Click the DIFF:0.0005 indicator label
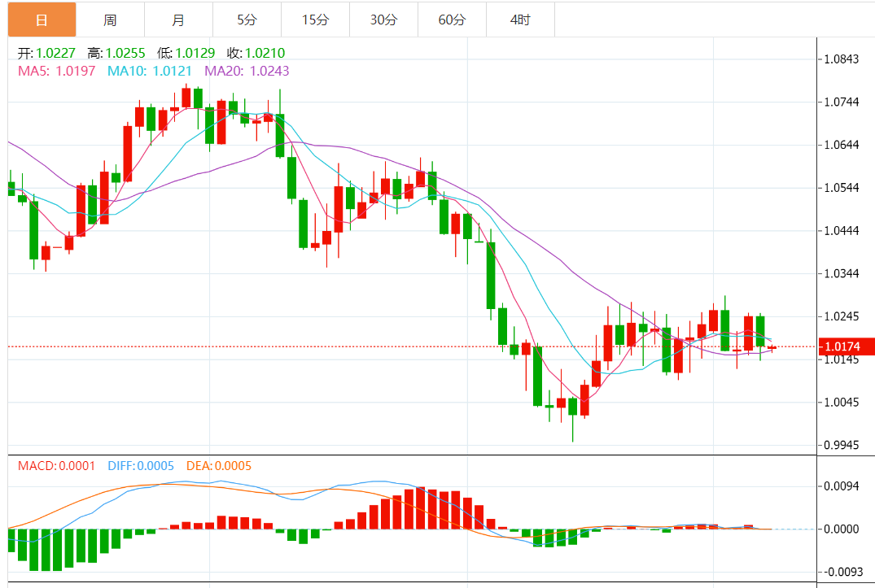 click(x=141, y=465)
